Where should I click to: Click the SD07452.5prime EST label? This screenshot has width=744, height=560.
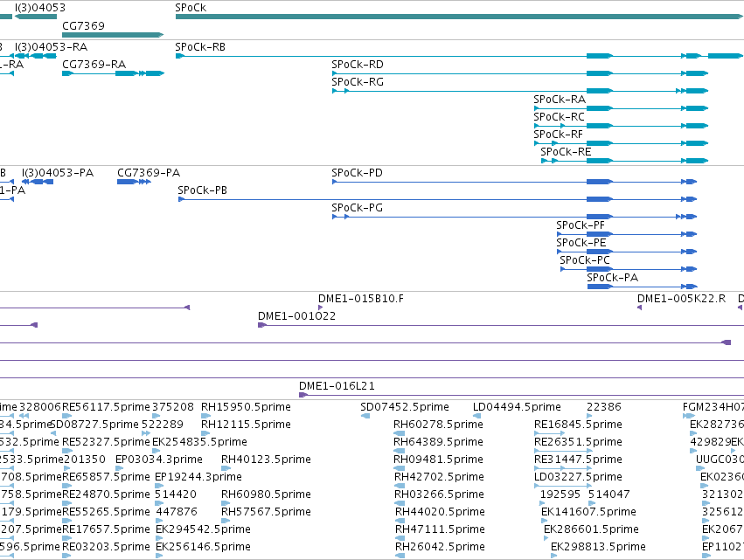click(x=405, y=407)
